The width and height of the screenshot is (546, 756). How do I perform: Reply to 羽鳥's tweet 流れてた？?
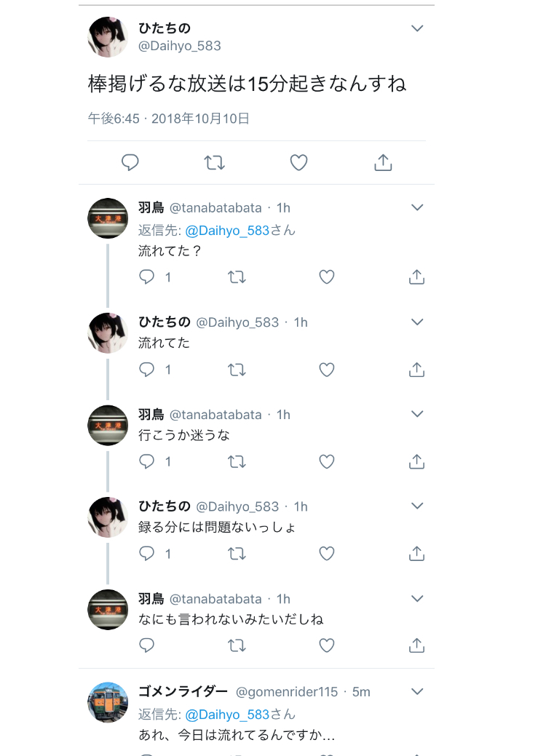point(147,277)
